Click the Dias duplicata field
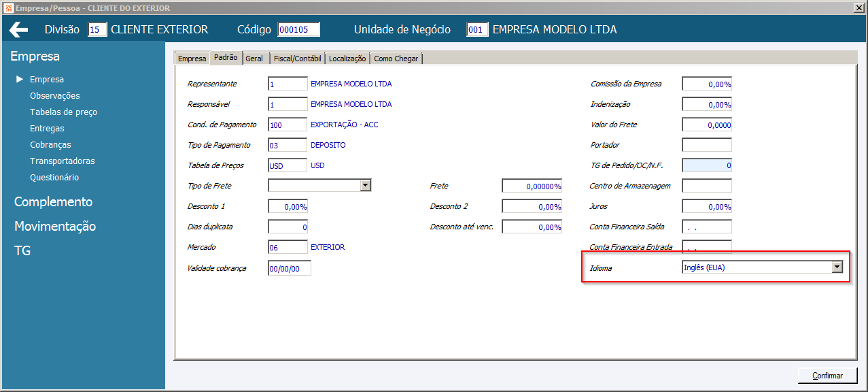Screen dimensions: 868x392 point(288,227)
